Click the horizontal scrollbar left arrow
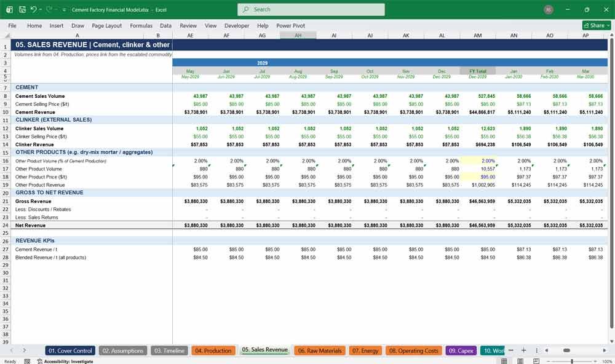The width and height of the screenshot is (615, 364). pos(546,350)
